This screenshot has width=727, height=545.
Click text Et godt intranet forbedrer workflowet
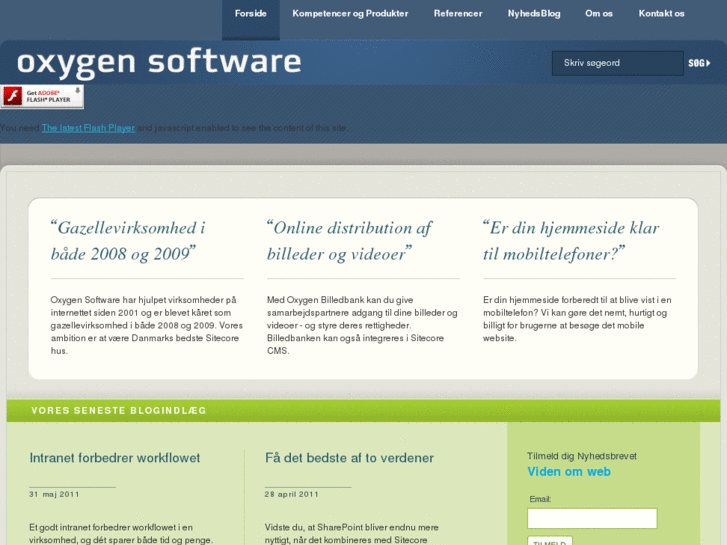point(121,533)
